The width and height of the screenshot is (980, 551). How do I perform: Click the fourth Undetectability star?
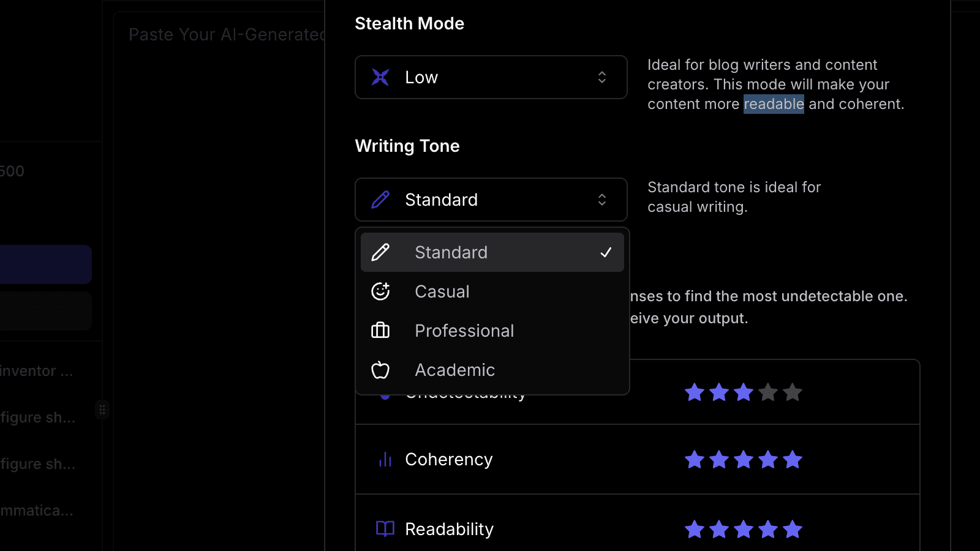point(768,392)
